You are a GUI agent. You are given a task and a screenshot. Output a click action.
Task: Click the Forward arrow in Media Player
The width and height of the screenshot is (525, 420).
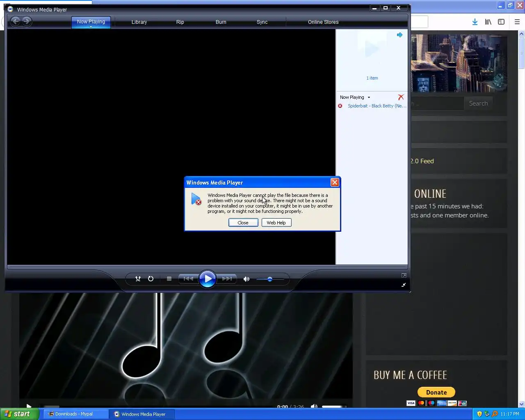coord(27,21)
